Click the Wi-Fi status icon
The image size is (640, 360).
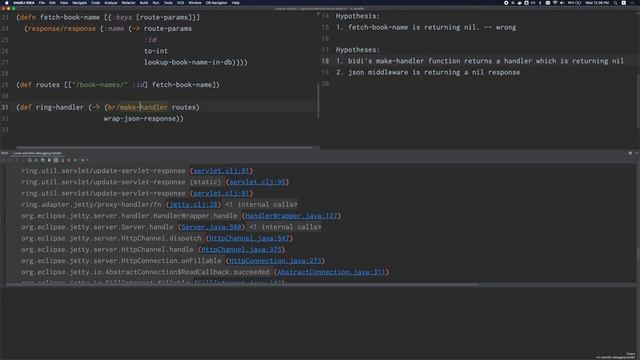coord(555,3)
